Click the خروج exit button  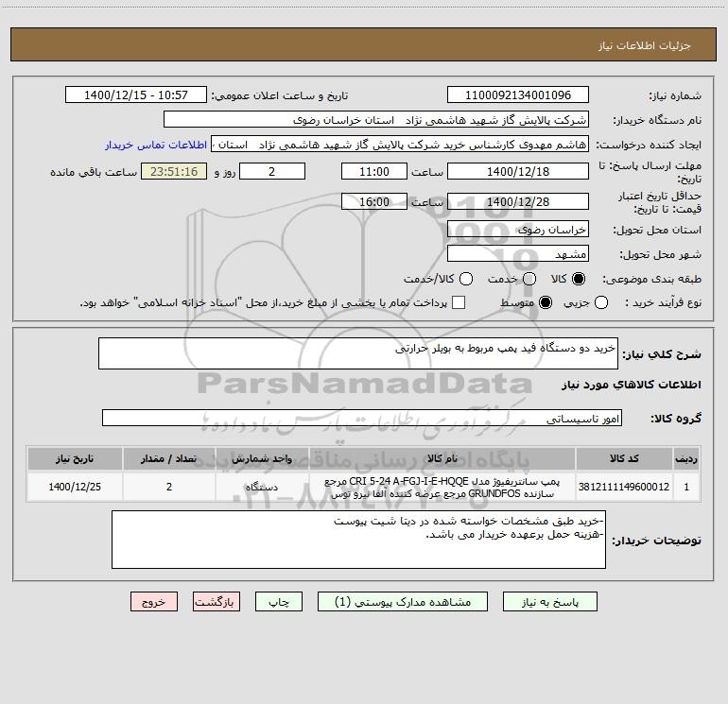click(154, 601)
